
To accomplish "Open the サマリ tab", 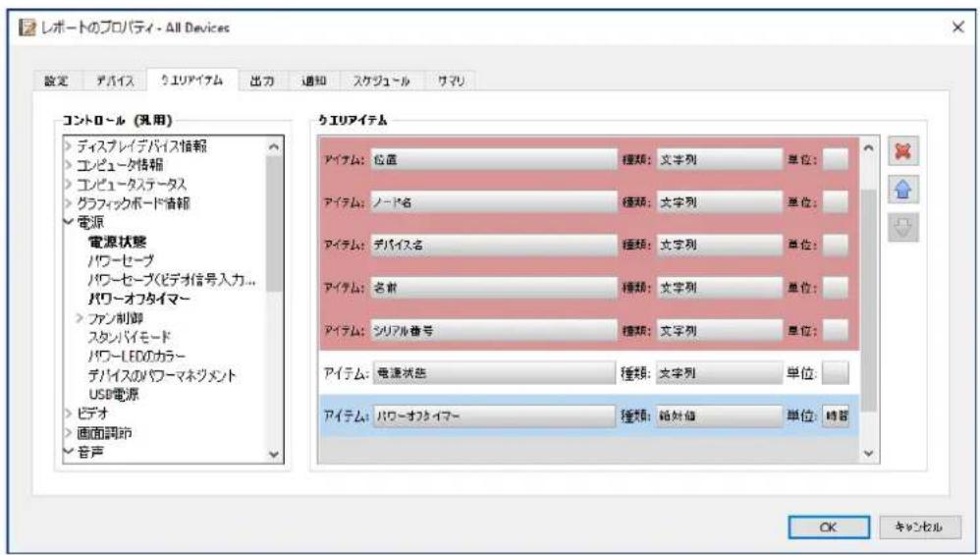I will [451, 81].
